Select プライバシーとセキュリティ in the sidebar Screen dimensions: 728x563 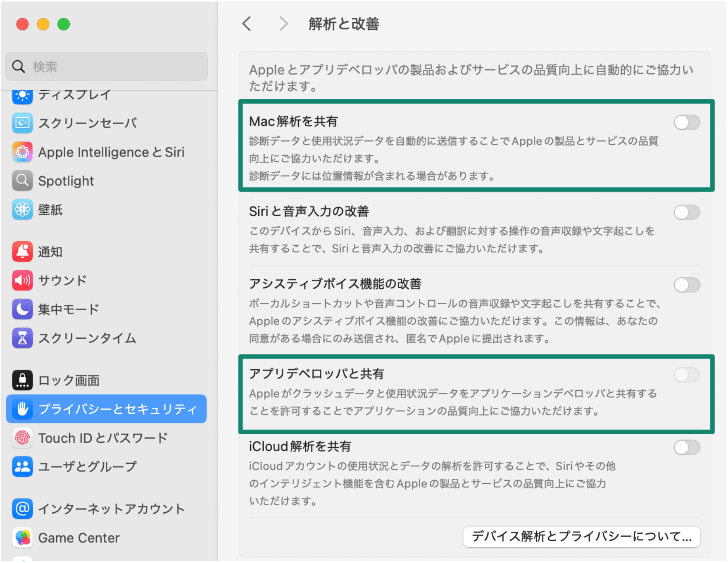click(x=106, y=409)
